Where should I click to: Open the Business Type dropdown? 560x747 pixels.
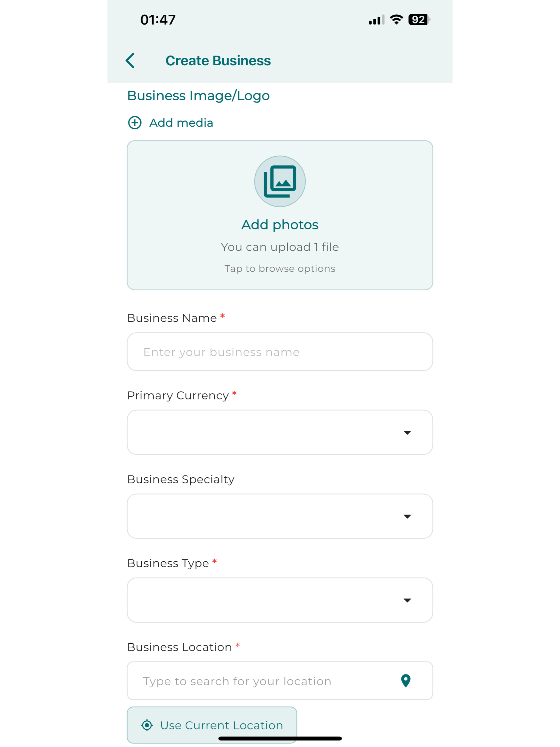(x=280, y=600)
